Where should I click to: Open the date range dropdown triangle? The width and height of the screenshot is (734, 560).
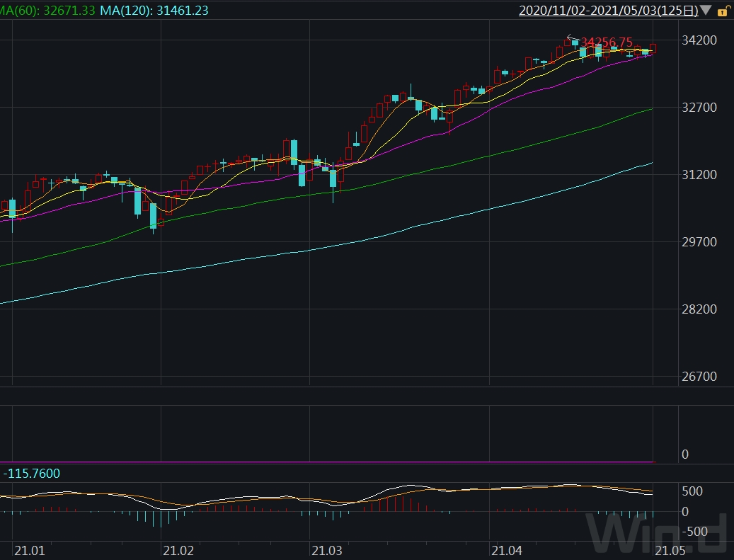click(708, 11)
